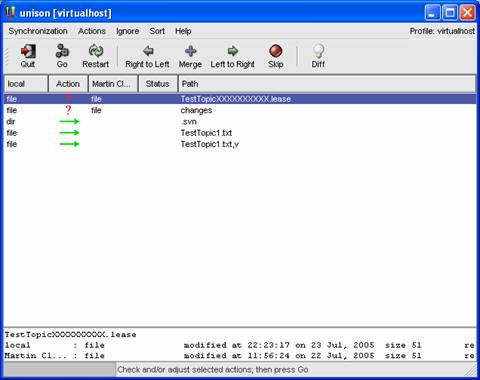The width and height of the screenshot is (480, 380).
Task: Show differences with the Diff lightbulb
Action: (318, 51)
